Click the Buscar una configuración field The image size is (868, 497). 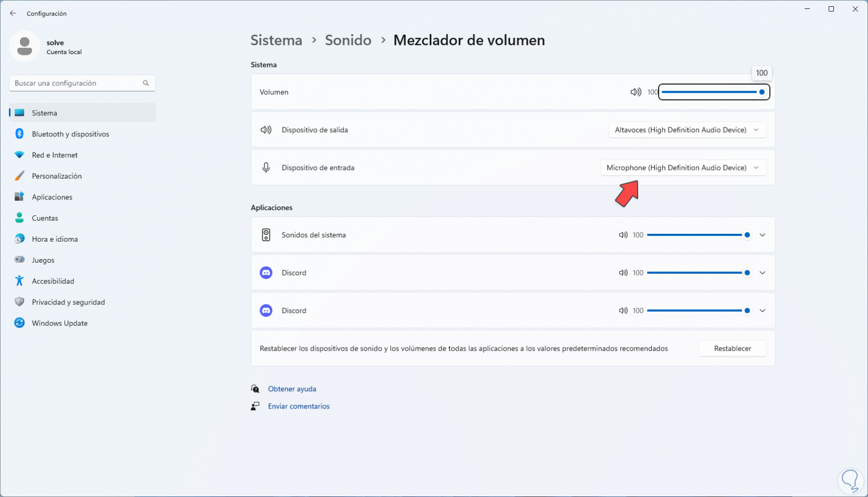coord(76,83)
